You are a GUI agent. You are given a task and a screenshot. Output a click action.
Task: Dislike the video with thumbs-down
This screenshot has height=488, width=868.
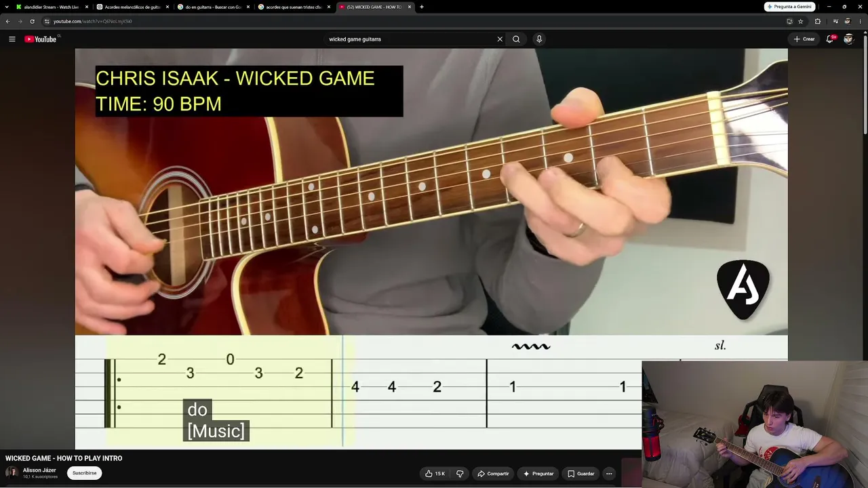460,474
